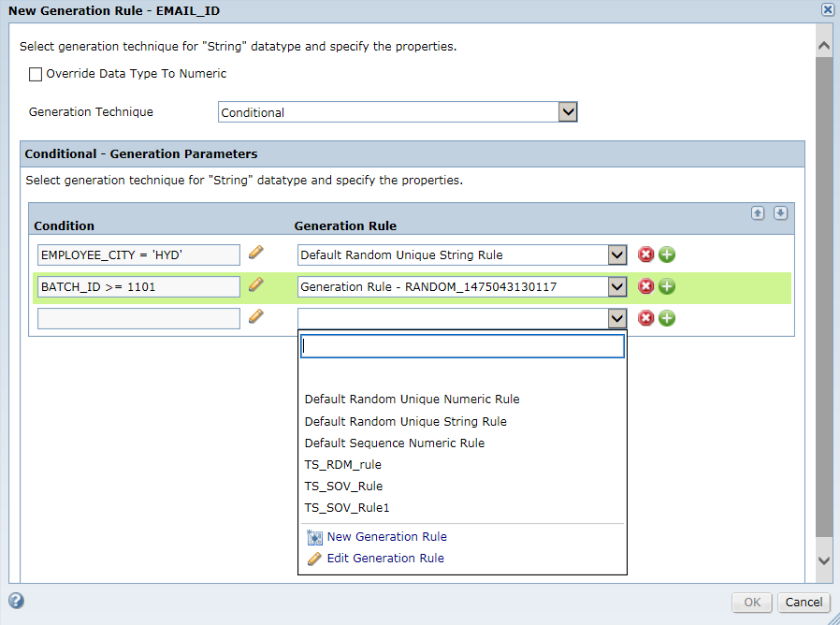This screenshot has height=625, width=840.
Task: Click the Edit Generation Rule link
Action: 385,558
